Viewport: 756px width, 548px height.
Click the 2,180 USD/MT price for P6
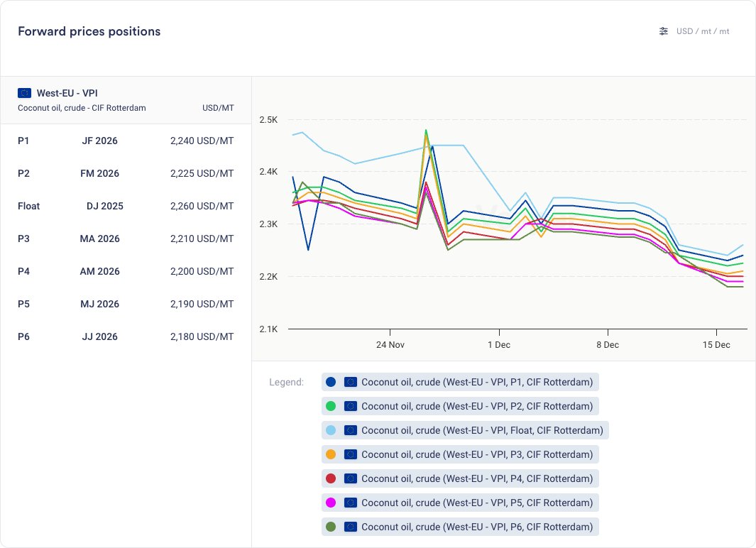point(202,336)
